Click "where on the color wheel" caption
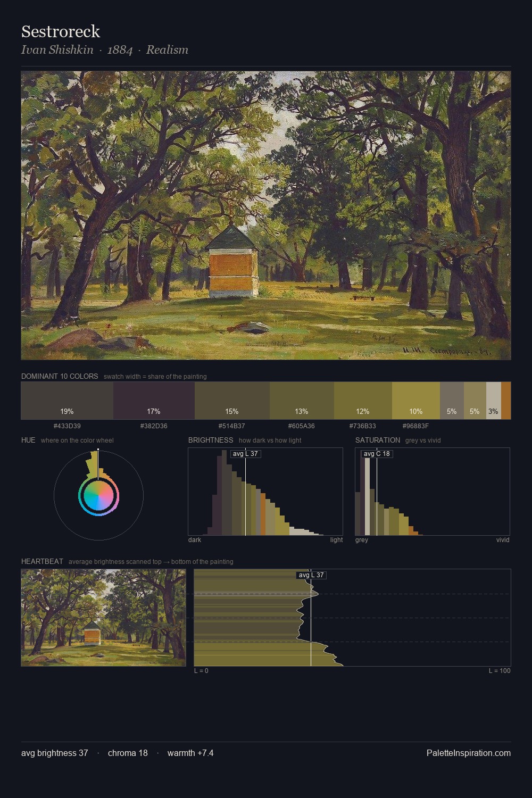The width and height of the screenshot is (532, 798). click(x=77, y=440)
